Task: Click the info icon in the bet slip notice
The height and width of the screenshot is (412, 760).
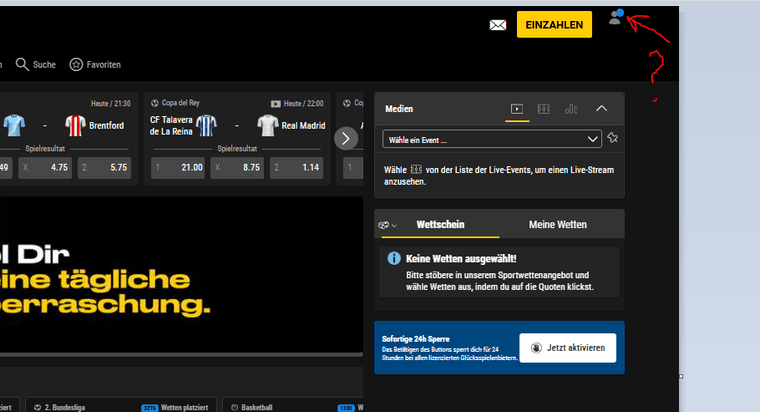Action: 394,258
